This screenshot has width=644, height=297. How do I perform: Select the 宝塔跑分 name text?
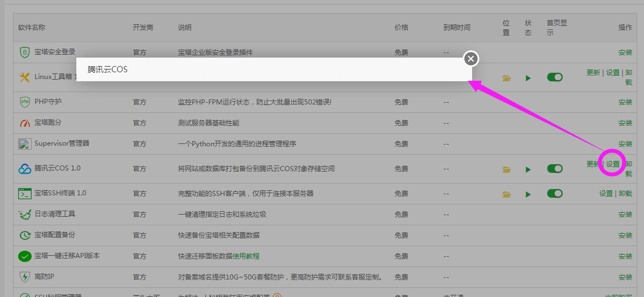coord(48,123)
